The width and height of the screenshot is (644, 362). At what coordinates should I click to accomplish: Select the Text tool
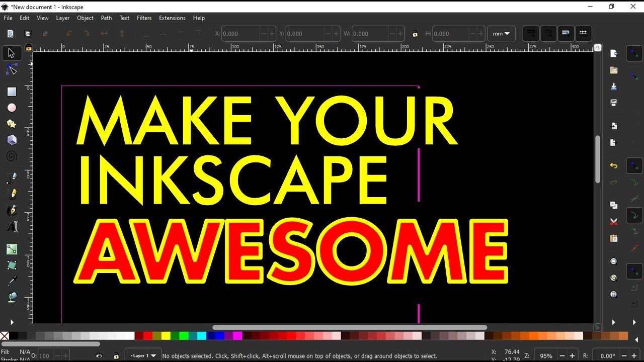tap(12, 226)
